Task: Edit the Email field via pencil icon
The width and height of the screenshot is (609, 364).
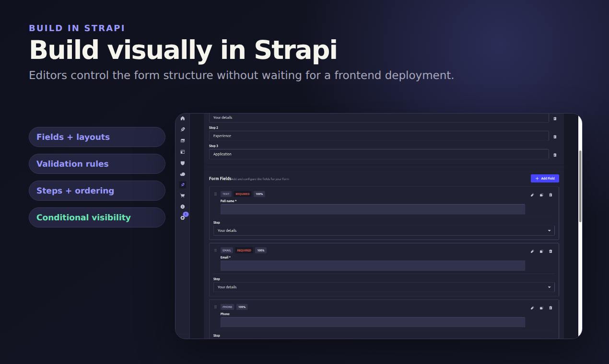Action: coord(532,251)
